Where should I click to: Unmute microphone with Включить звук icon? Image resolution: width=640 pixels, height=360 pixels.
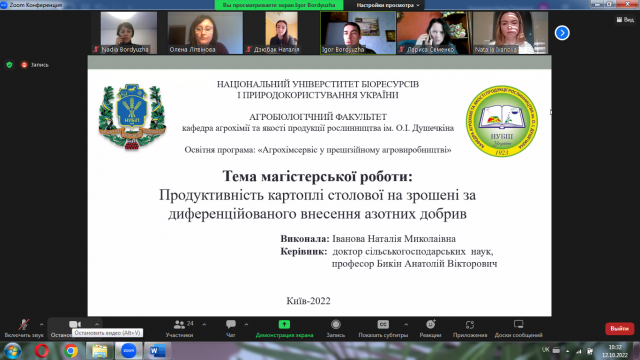tap(24, 325)
